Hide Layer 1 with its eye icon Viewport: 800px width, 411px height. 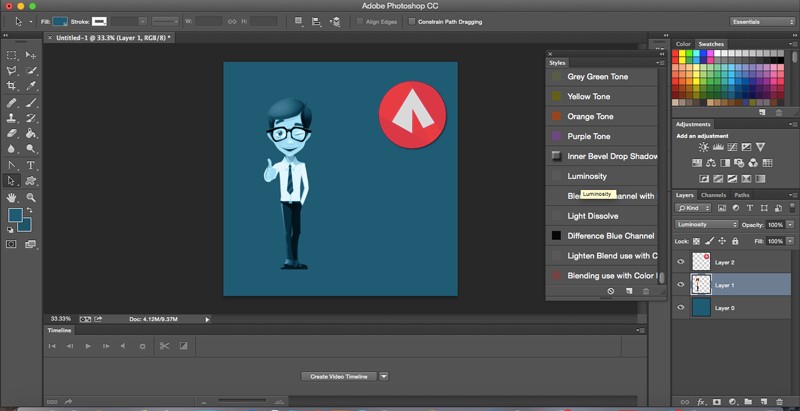(x=680, y=285)
